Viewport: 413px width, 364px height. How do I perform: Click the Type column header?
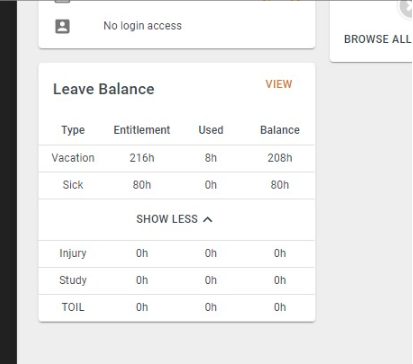73,130
